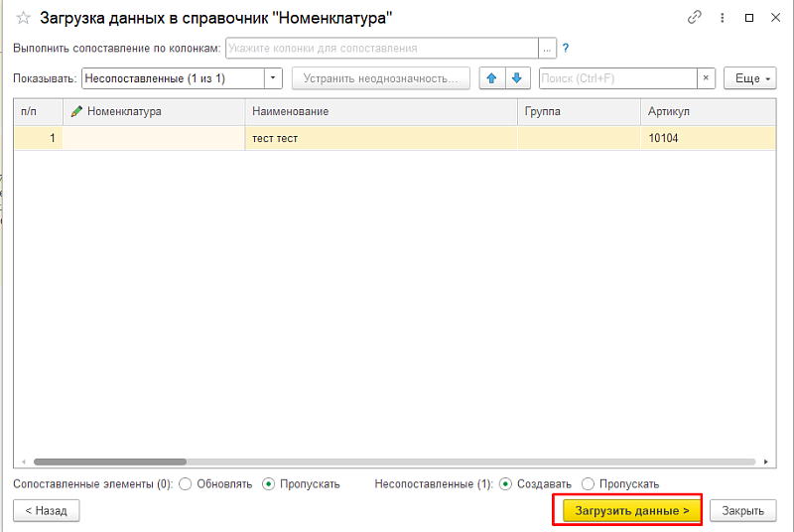Clear search field with the x button
Viewport: 794px width, 532px height.
point(706,78)
